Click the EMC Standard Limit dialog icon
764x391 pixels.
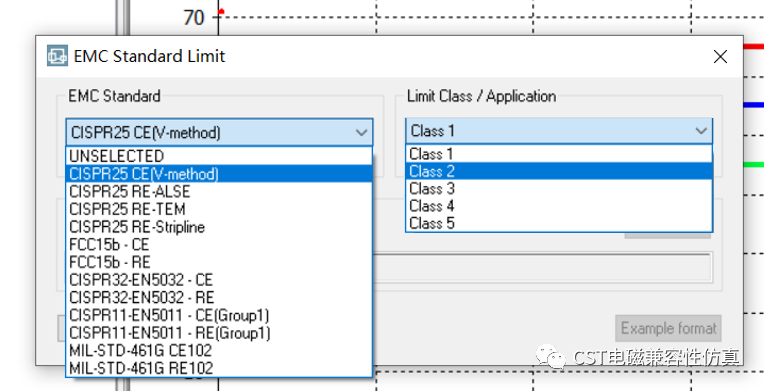pyautogui.click(x=57, y=56)
